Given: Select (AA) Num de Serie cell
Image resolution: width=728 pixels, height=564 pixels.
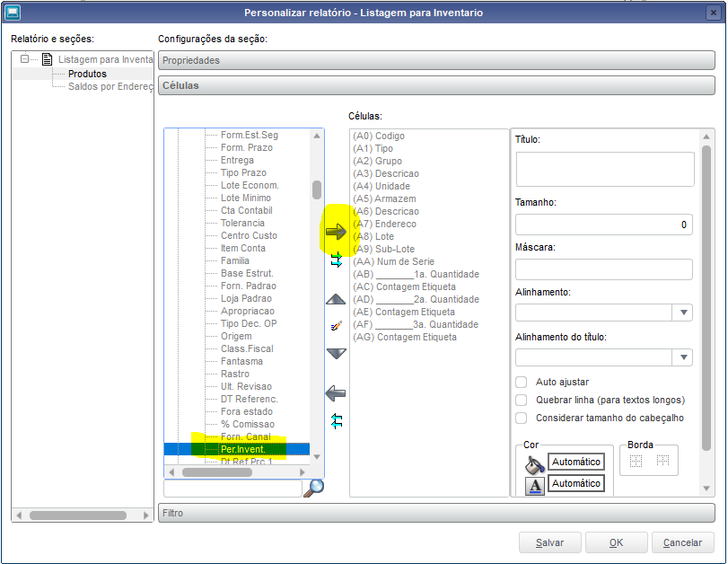Looking at the screenshot, I should [394, 261].
